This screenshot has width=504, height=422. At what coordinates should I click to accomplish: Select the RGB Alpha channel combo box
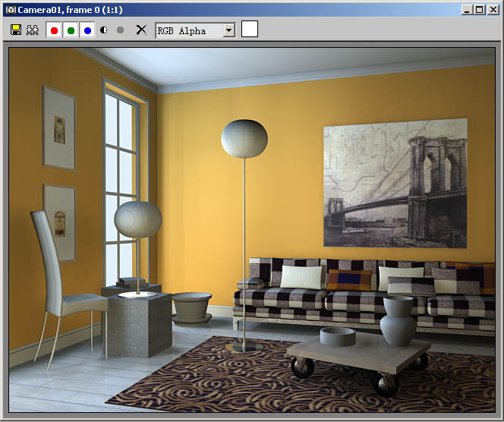click(195, 30)
